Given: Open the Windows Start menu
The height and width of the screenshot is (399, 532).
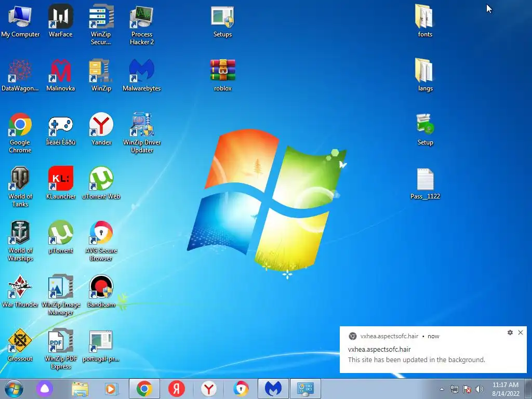Looking at the screenshot, I should (x=14, y=389).
